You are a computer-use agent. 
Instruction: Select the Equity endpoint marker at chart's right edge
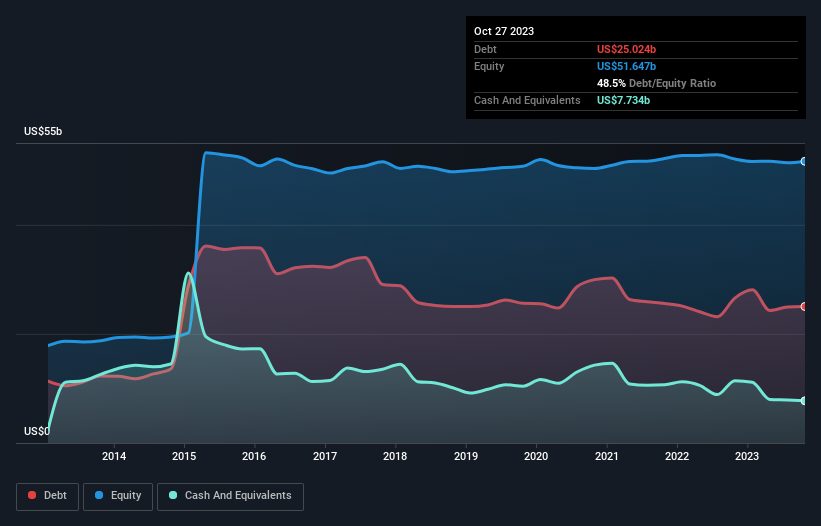click(804, 162)
